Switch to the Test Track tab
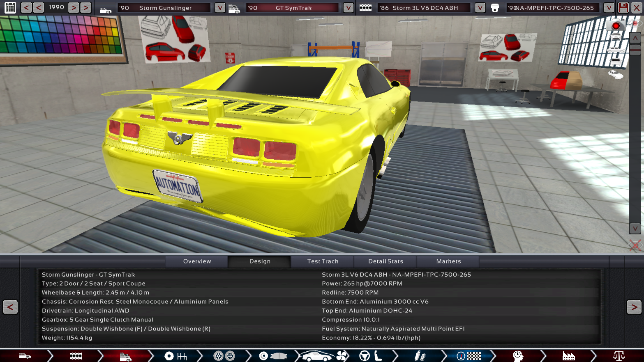 323,261
